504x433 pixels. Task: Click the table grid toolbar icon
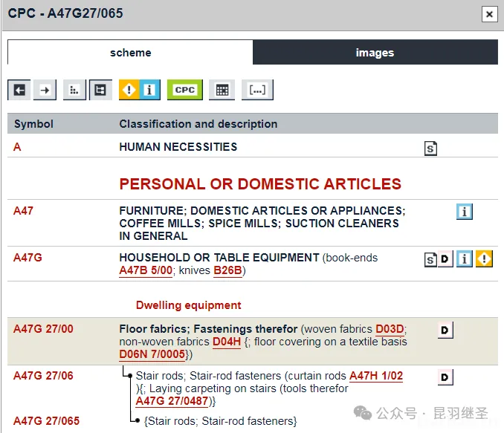222,90
